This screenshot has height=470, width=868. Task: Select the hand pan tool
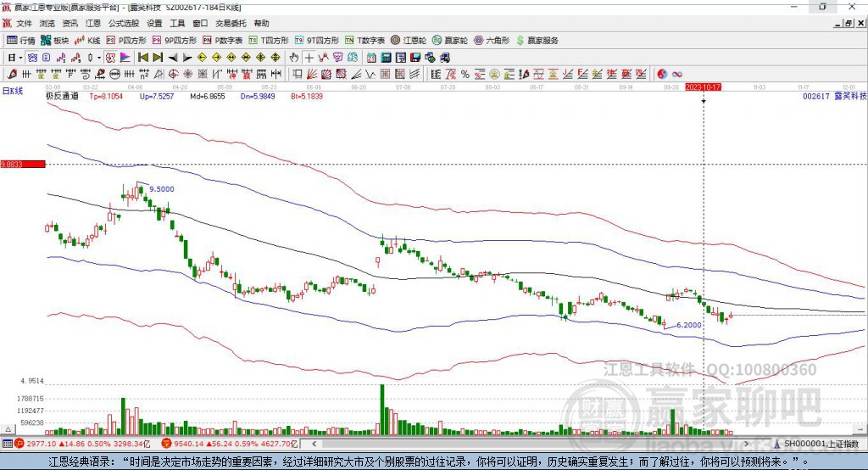pos(294,58)
